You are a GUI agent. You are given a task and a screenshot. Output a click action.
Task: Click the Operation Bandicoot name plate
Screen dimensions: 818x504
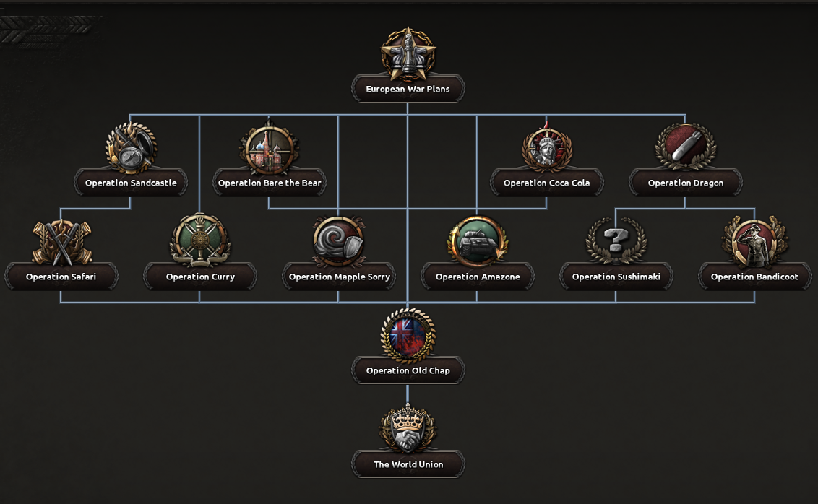[x=754, y=277]
